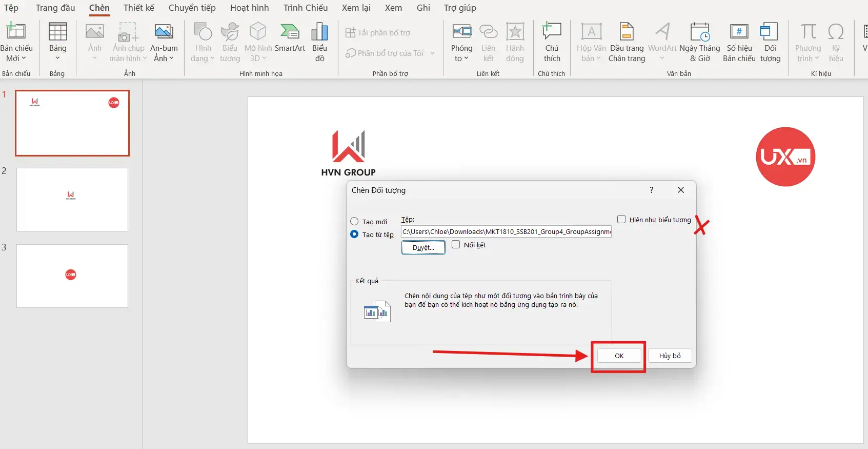The width and height of the screenshot is (868, 449).
Task: Click Đối tượng object icon
Action: coord(770,32)
